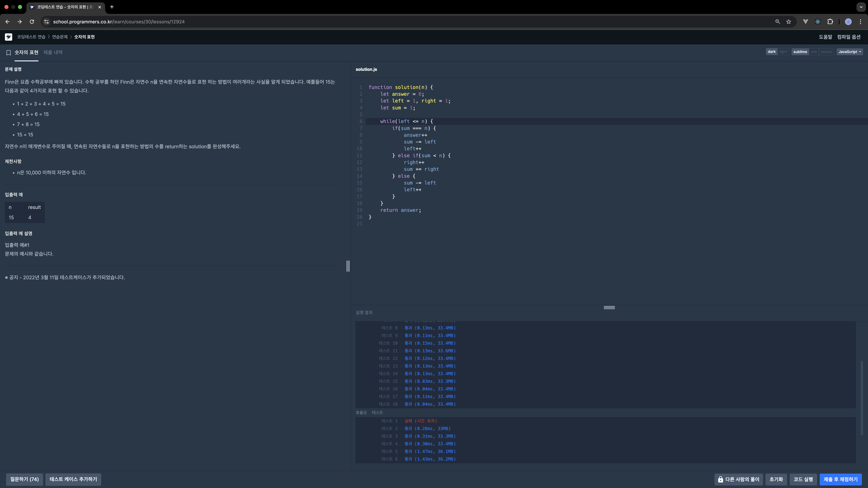Open the Chrome extensions puzzle icon
The width and height of the screenshot is (868, 488).
pyautogui.click(x=830, y=22)
